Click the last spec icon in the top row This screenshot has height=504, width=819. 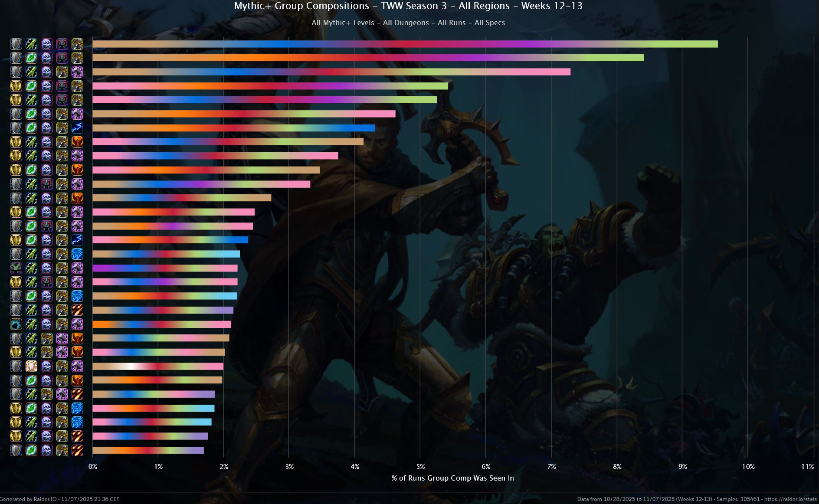[77, 44]
